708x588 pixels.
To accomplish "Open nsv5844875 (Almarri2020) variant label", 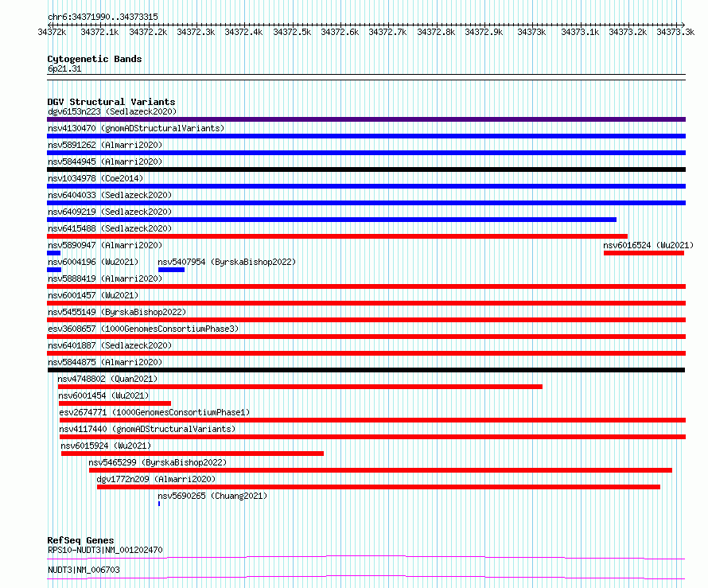I will click(x=105, y=362).
